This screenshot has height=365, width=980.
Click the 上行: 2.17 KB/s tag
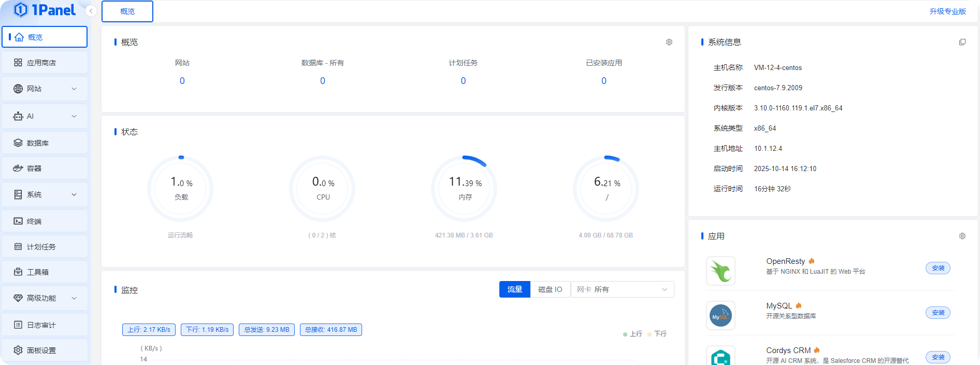tap(149, 330)
